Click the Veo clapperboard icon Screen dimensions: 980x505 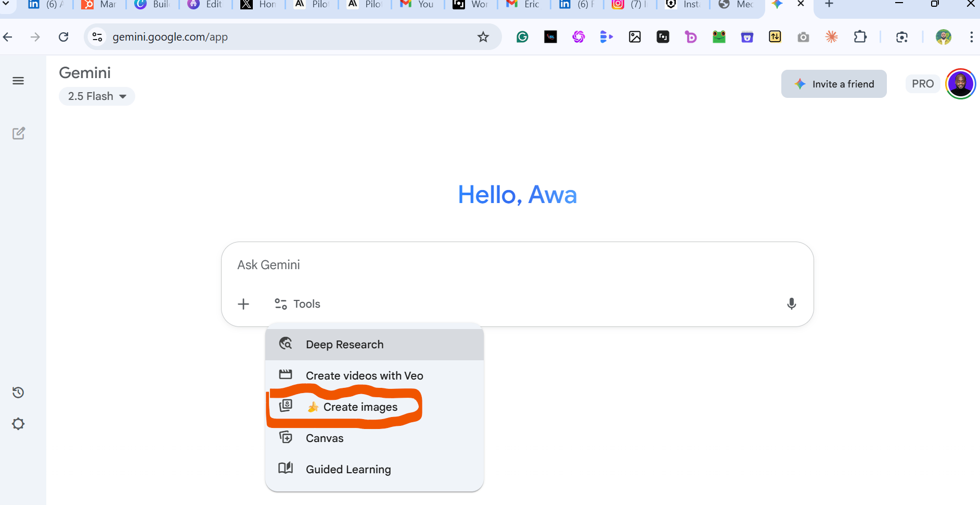[x=286, y=375]
